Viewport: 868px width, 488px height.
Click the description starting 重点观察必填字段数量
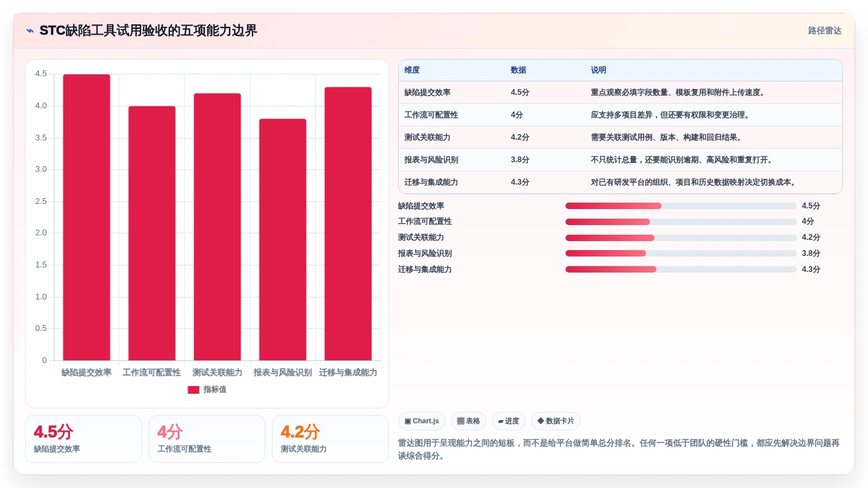pos(678,93)
